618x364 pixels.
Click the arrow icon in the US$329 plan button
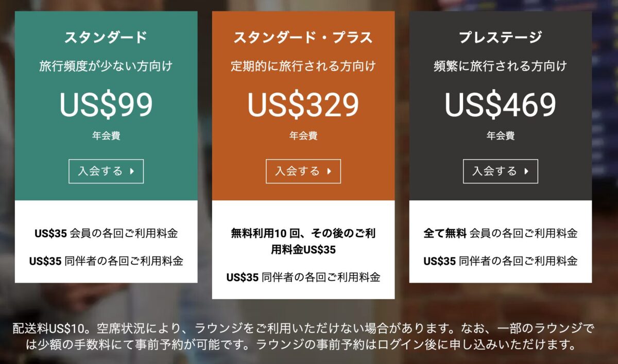pyautogui.click(x=329, y=171)
